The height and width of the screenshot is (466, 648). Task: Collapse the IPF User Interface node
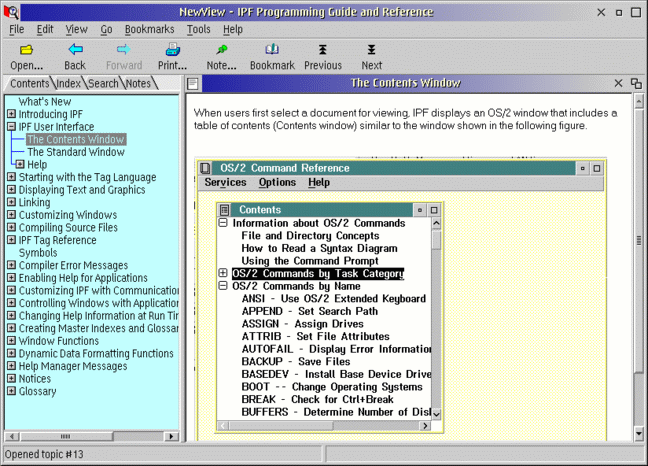coord(10,127)
